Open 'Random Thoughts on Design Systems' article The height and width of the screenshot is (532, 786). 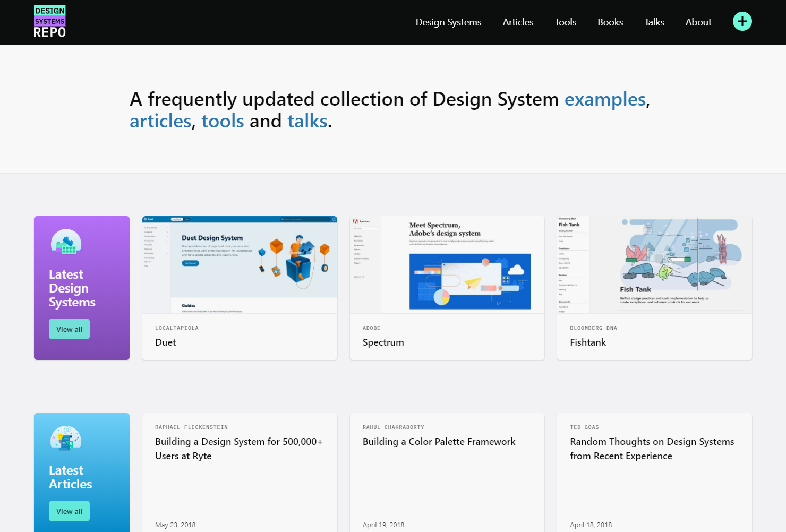[x=652, y=449]
